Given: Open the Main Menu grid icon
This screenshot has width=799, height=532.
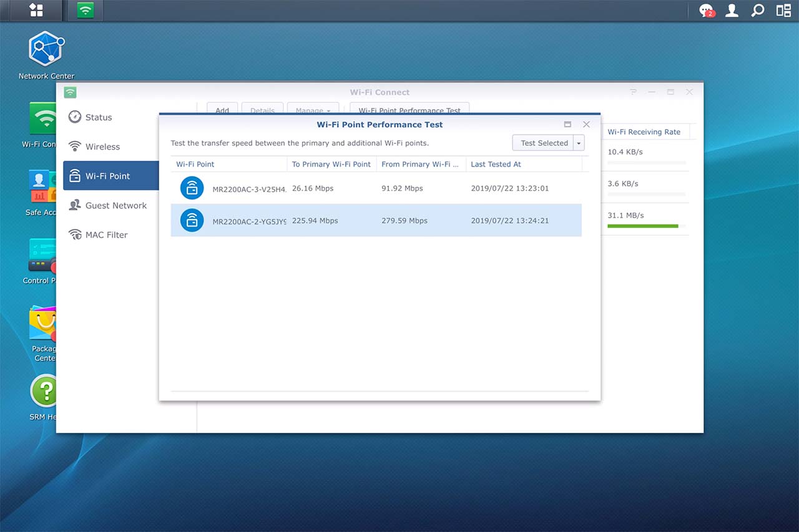Looking at the screenshot, I should point(36,10).
